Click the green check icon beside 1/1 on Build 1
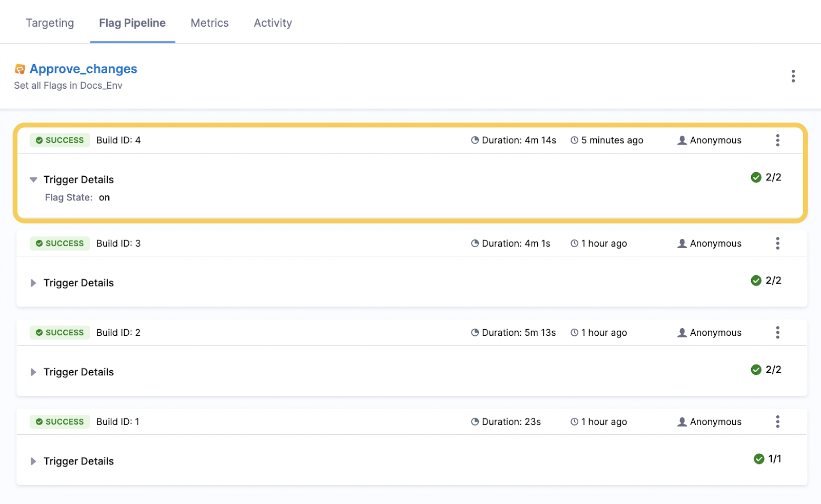This screenshot has height=504, width=821. [x=759, y=459]
